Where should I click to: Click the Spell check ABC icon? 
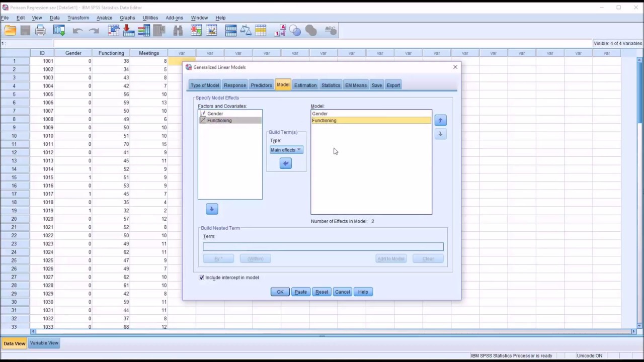[x=331, y=31]
